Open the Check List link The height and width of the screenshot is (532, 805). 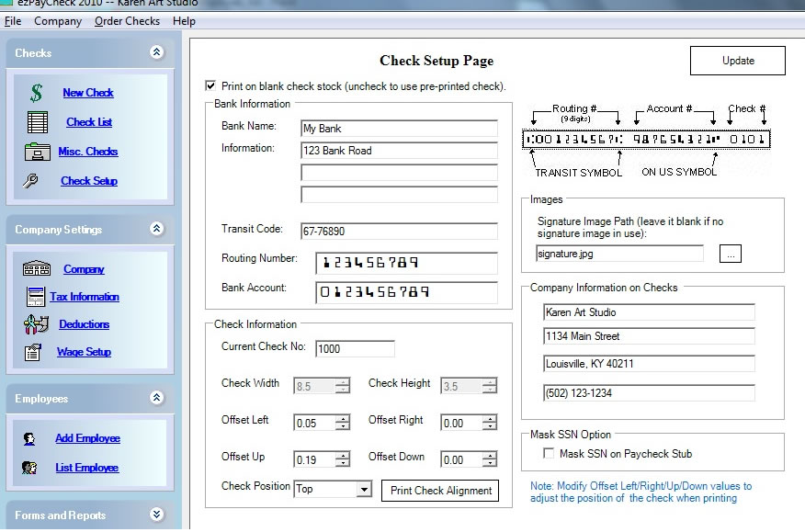click(89, 122)
